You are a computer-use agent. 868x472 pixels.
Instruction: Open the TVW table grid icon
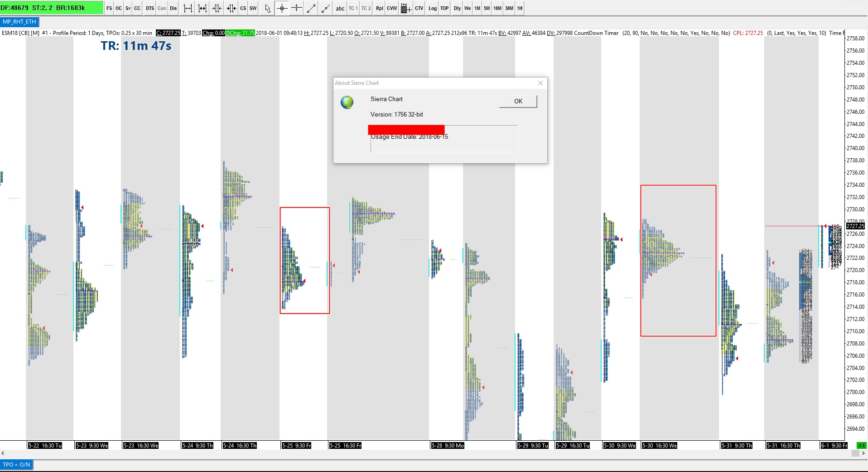click(x=406, y=8)
